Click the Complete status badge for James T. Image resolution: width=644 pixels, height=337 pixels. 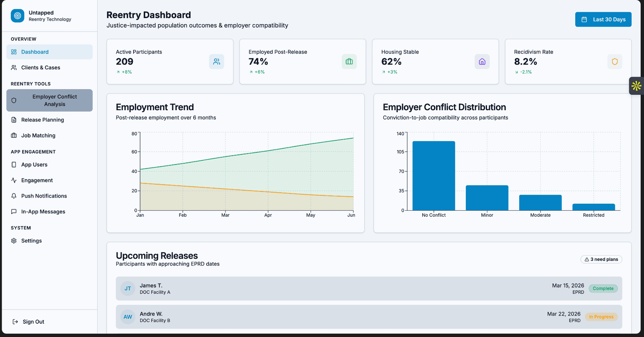603,288
